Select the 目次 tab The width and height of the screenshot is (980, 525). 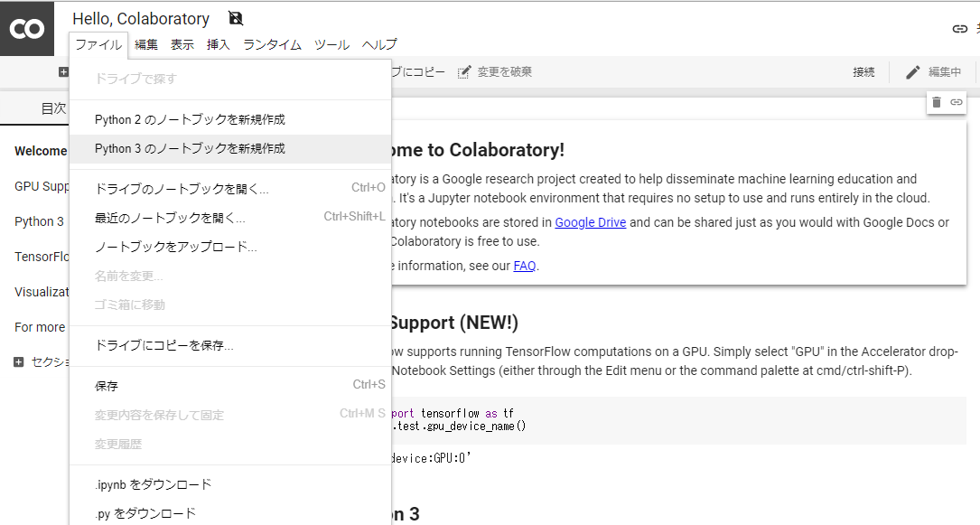[x=53, y=108]
